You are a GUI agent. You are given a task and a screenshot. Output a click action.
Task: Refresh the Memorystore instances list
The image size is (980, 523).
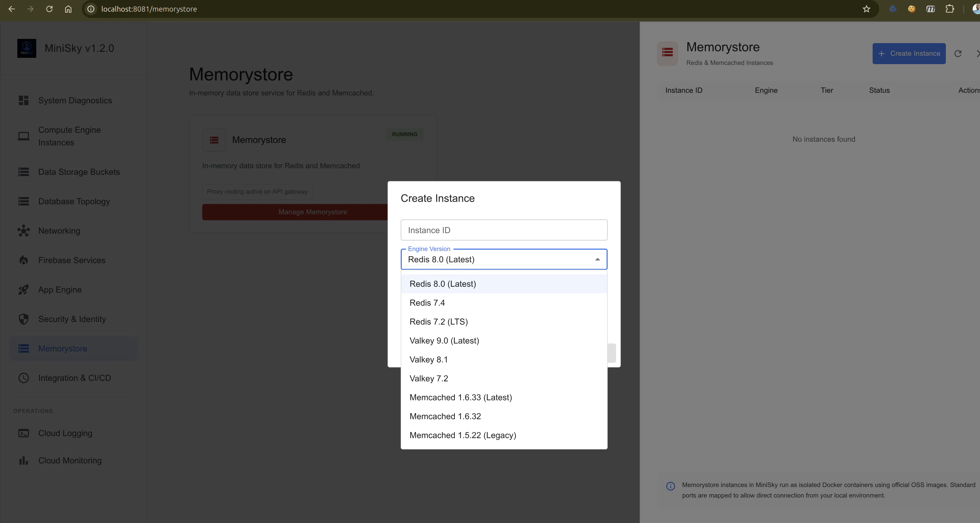click(x=958, y=54)
